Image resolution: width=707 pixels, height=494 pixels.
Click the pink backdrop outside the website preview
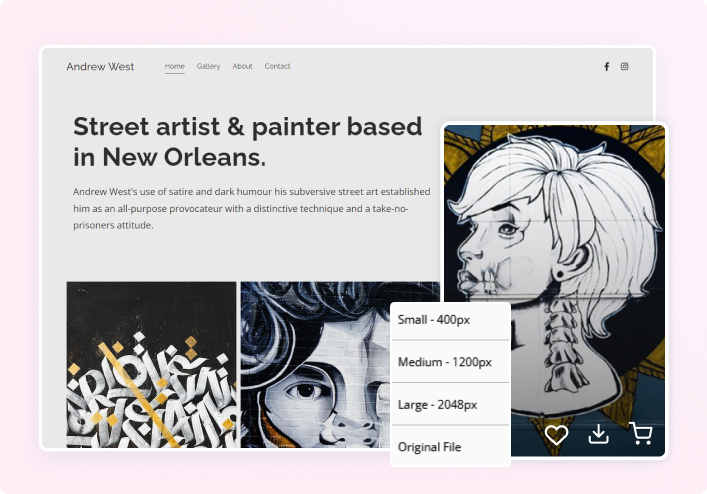20,250
